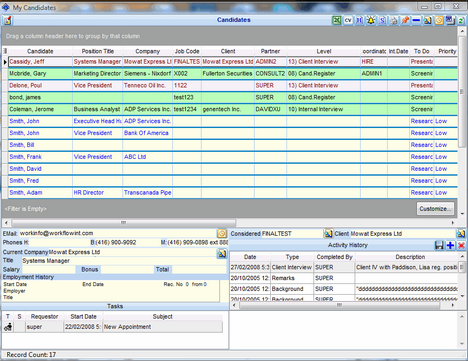Click the column chooser button left of Candidate header
Screen dimensions: 468x361
[x=5, y=51]
